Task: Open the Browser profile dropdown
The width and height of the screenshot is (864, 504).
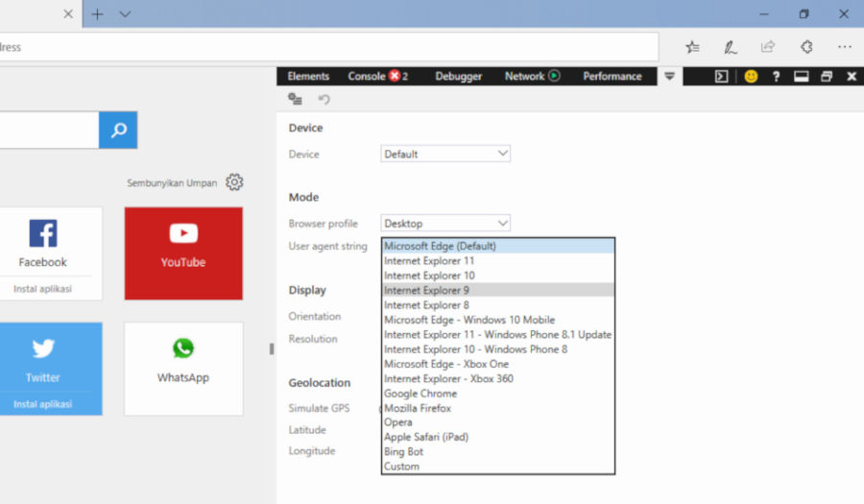Action: [445, 223]
